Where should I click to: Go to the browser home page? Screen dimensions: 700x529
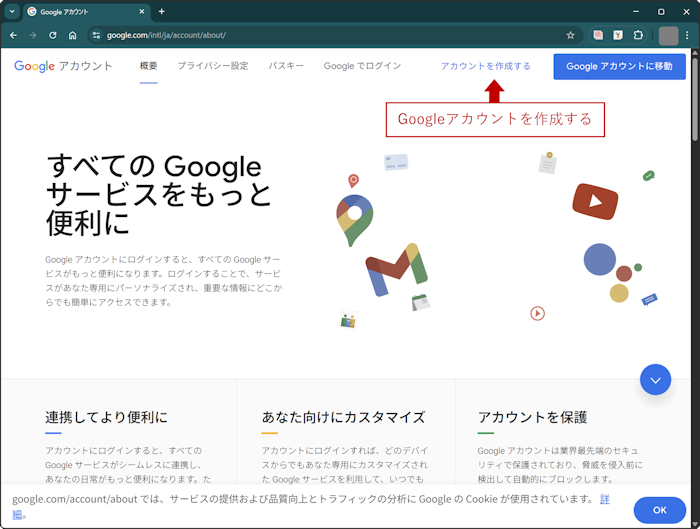(x=72, y=35)
